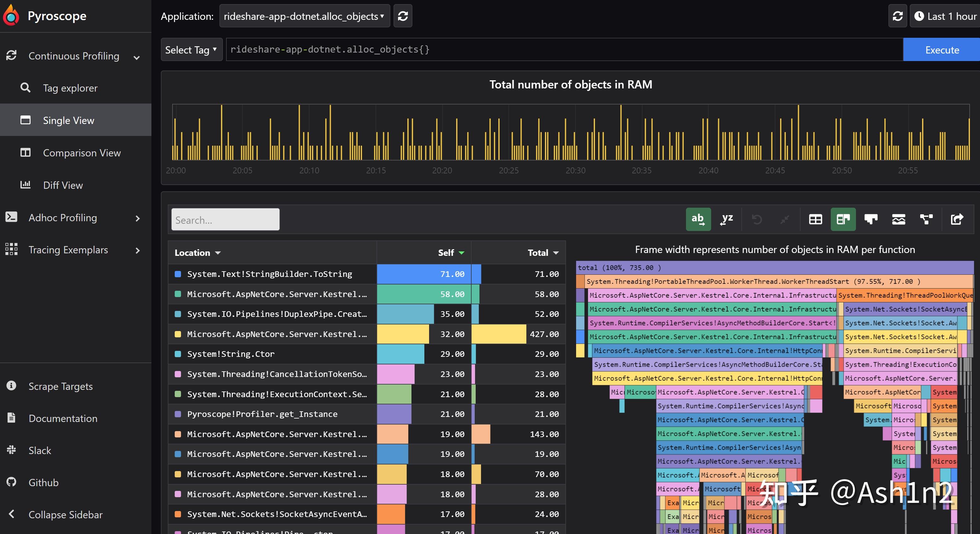Click the export flamegraph icon

click(x=957, y=219)
